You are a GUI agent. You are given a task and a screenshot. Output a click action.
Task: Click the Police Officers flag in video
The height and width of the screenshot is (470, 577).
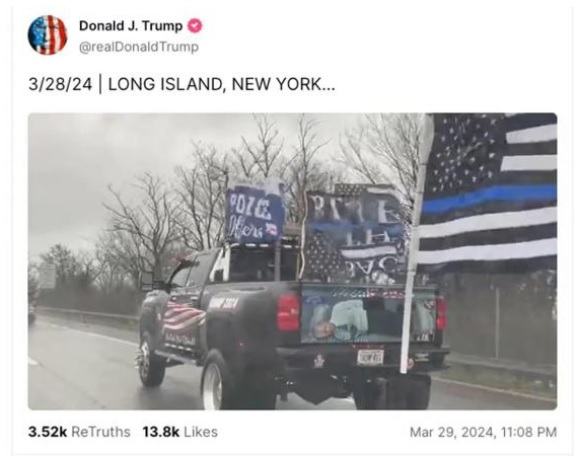point(255,213)
